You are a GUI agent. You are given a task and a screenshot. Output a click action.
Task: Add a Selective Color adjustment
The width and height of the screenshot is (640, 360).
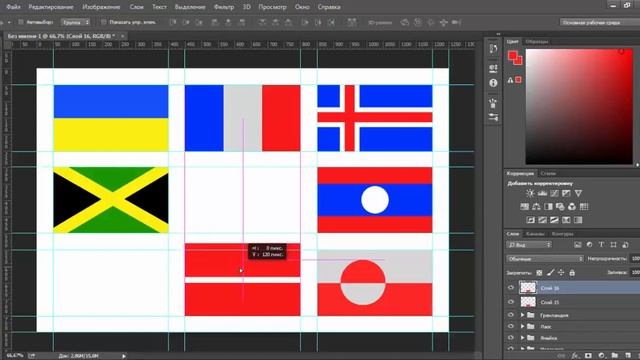click(x=566, y=220)
